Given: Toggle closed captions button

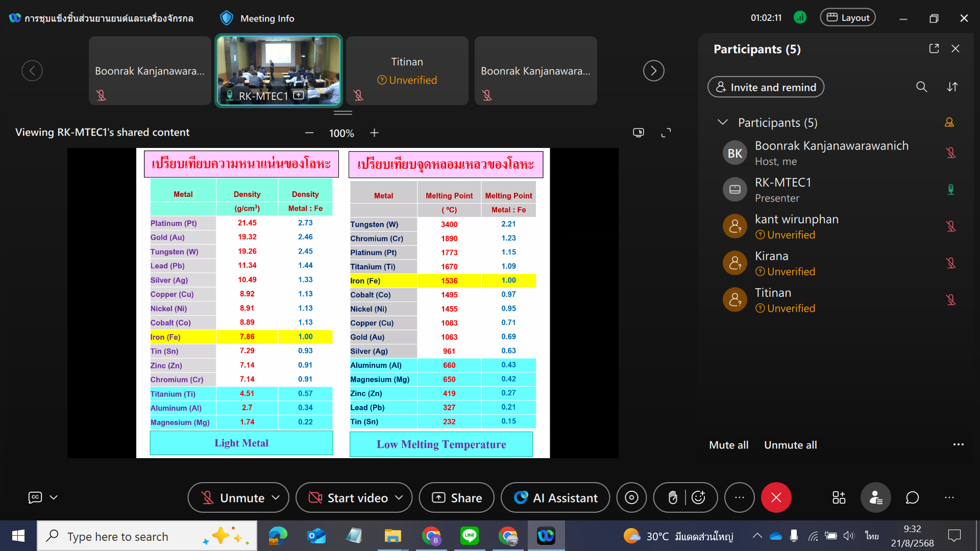Looking at the screenshot, I should [x=35, y=497].
